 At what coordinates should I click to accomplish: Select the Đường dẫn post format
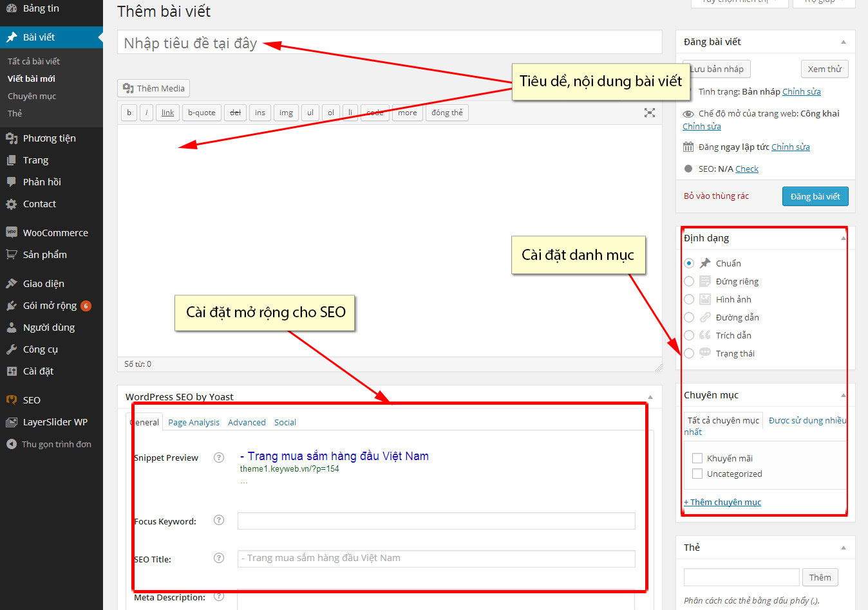[x=689, y=317]
